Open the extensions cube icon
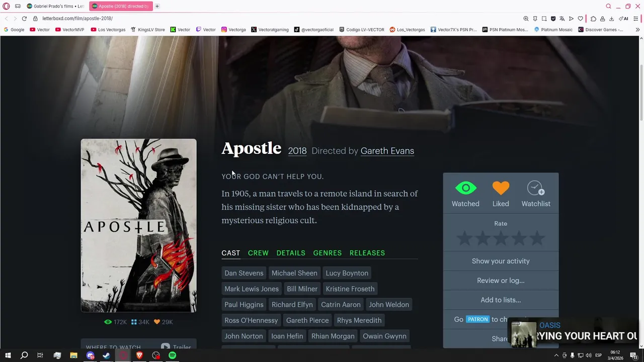This screenshot has height=362, width=644. [x=593, y=19]
